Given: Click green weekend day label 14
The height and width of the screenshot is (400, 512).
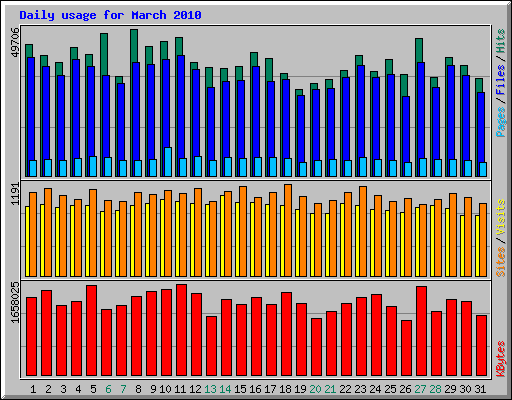Looking at the screenshot, I should pyautogui.click(x=225, y=389).
